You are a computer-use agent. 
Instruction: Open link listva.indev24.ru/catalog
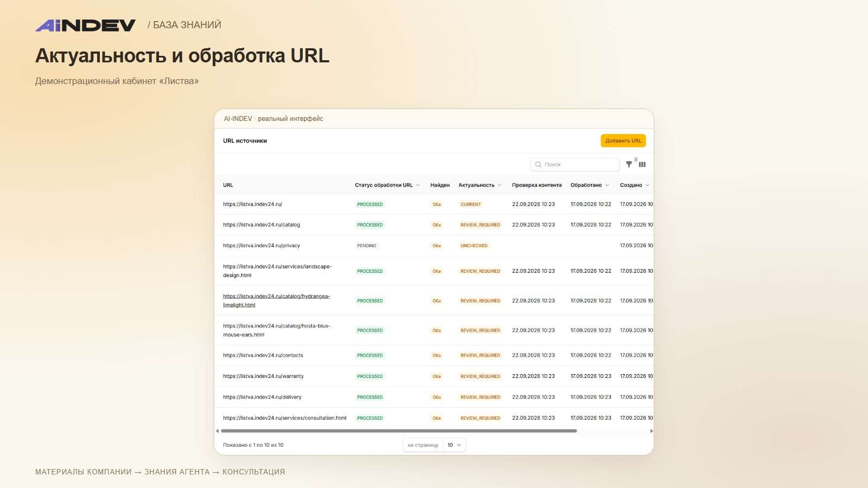click(x=261, y=224)
